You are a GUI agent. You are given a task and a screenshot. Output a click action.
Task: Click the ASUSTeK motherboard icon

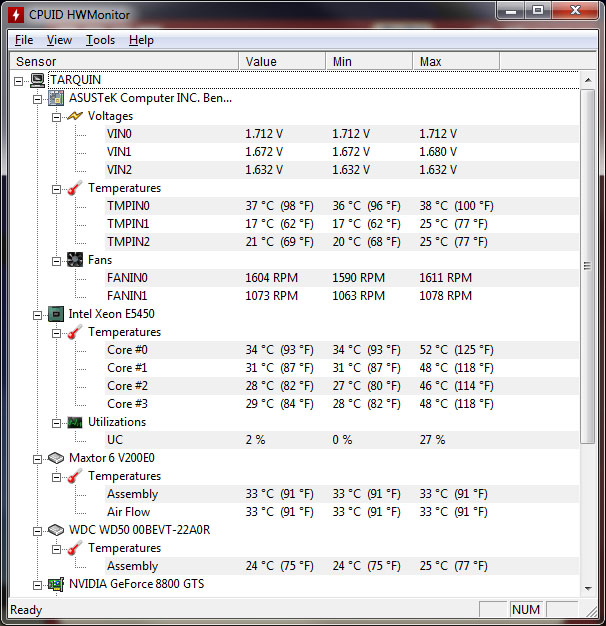point(56,98)
